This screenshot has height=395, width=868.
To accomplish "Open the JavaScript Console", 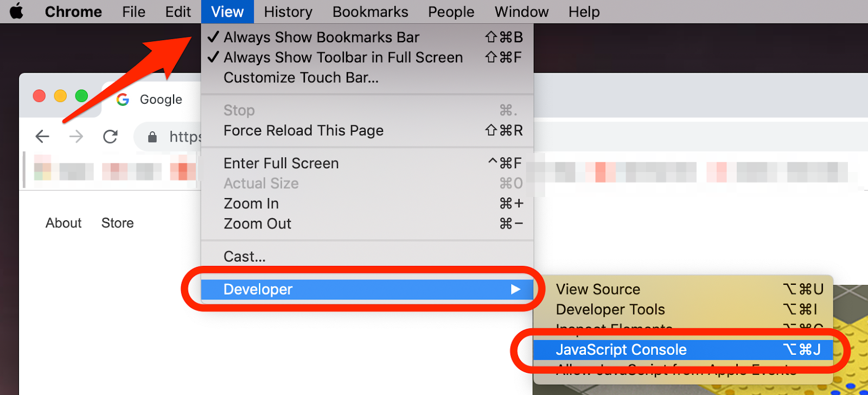I will pos(683,349).
